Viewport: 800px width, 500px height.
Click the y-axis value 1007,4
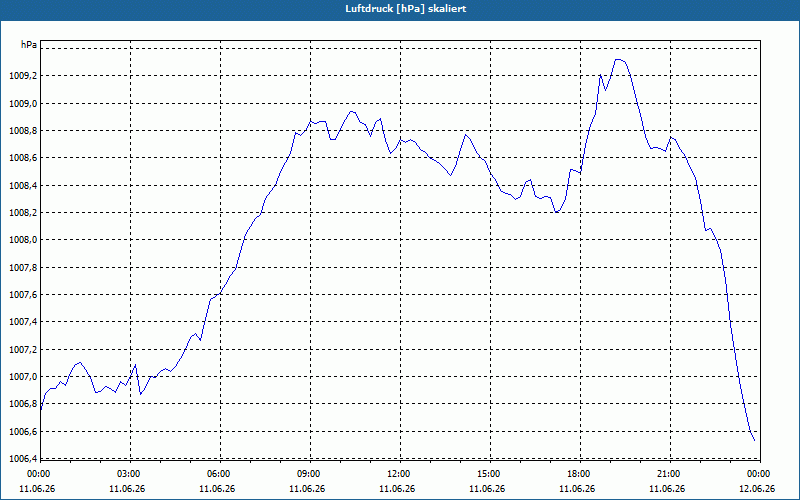tap(23, 322)
